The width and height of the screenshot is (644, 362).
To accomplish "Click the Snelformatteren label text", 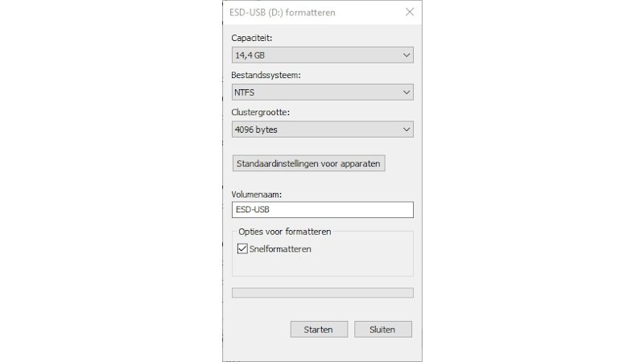I will point(280,249).
